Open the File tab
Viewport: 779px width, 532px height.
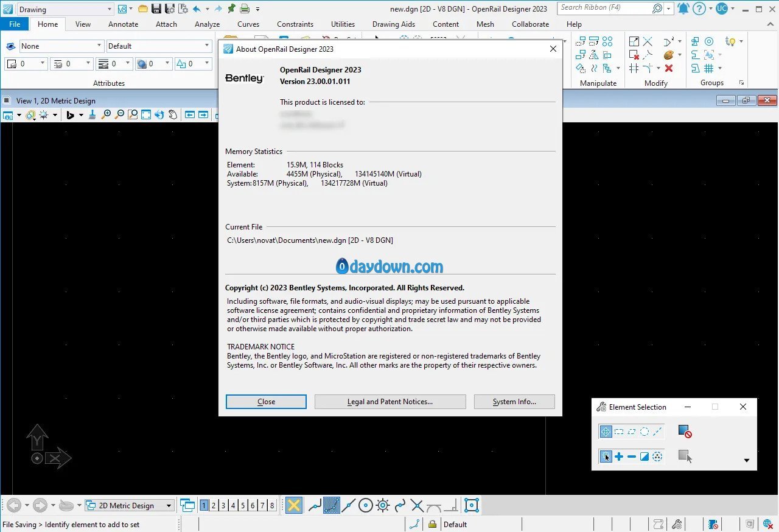click(x=15, y=24)
